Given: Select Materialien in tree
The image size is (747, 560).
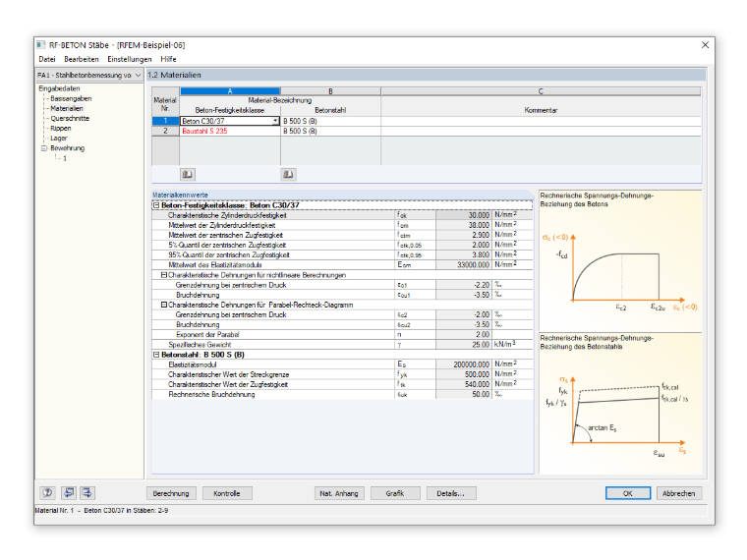Looking at the screenshot, I should pyautogui.click(x=67, y=109).
